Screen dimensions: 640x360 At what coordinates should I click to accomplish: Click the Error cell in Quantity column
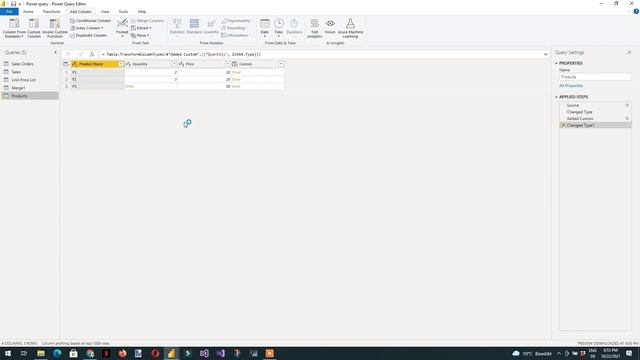(x=151, y=87)
